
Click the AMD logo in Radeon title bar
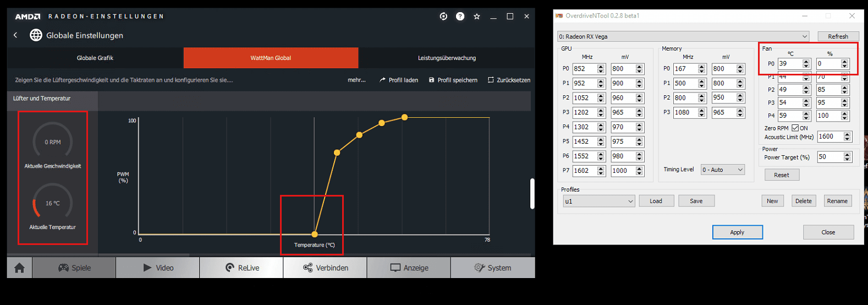click(28, 17)
